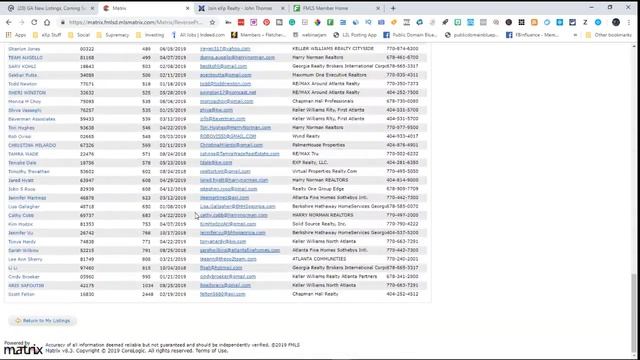Open the Members - Fletcher bookmark
This screenshot has width=640, height=360.
(x=258, y=35)
